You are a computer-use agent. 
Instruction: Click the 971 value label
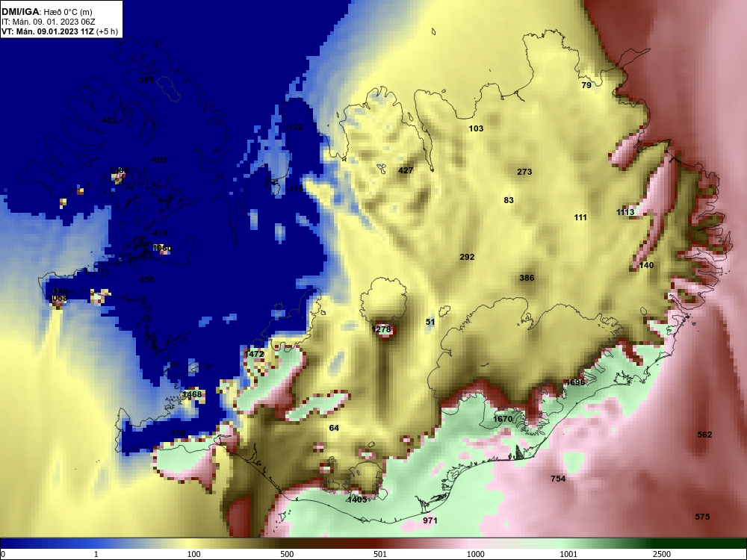click(x=430, y=521)
